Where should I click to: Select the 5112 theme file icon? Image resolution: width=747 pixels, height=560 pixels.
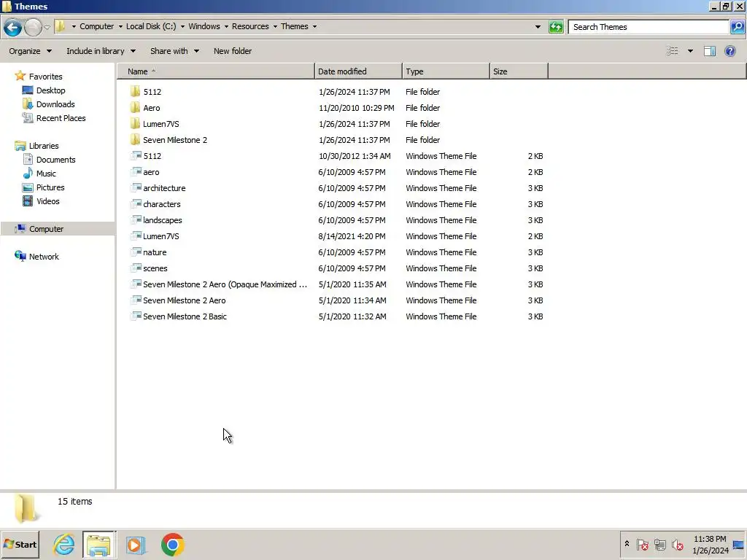[136, 156]
